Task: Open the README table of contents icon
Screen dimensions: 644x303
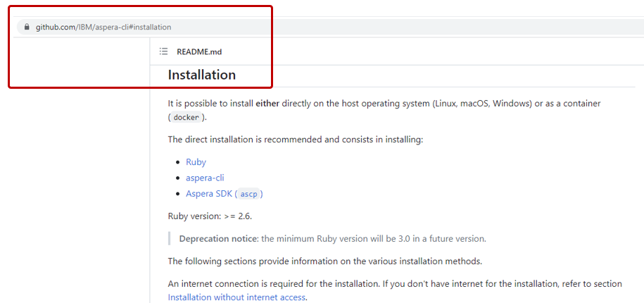Action: pyautogui.click(x=163, y=51)
